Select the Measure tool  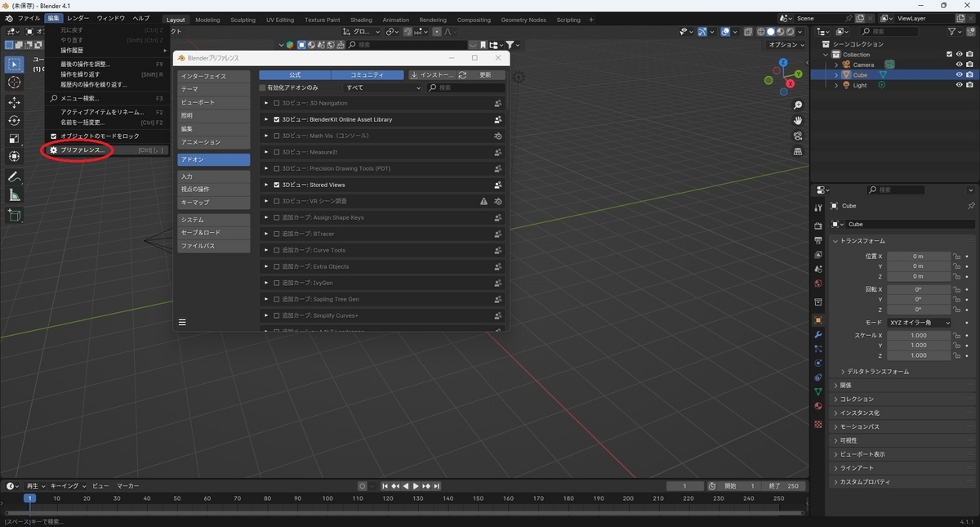pyautogui.click(x=15, y=195)
